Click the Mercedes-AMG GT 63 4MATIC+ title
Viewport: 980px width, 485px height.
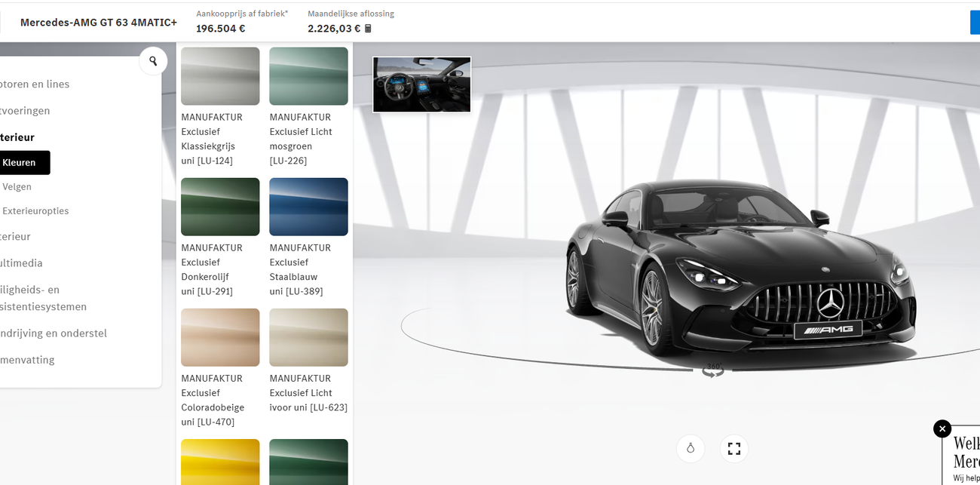(99, 23)
